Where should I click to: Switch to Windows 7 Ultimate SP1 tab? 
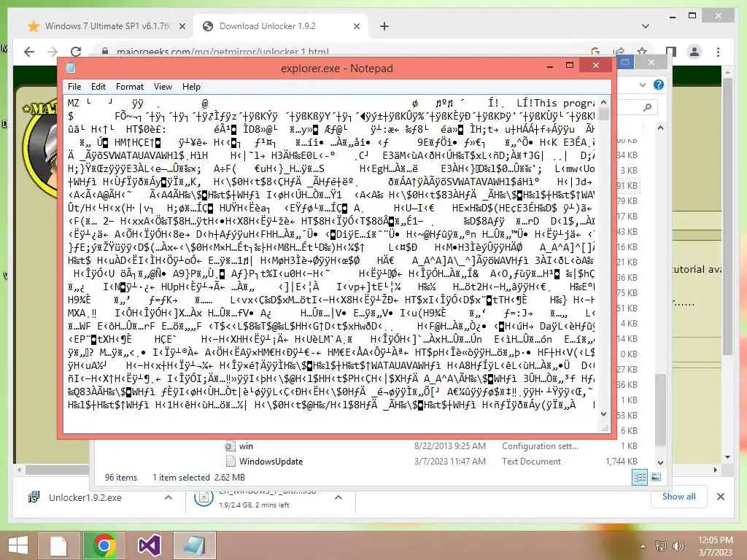pyautogui.click(x=107, y=26)
